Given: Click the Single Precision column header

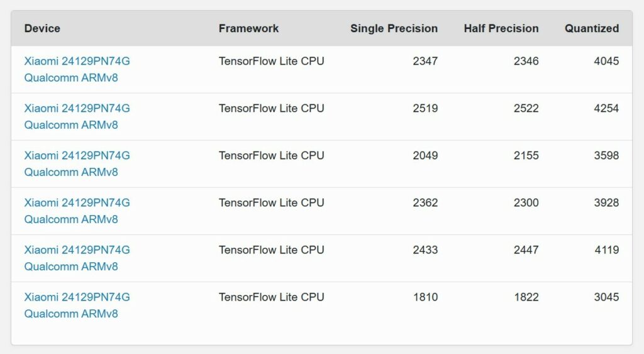Looking at the screenshot, I should click(x=394, y=28).
